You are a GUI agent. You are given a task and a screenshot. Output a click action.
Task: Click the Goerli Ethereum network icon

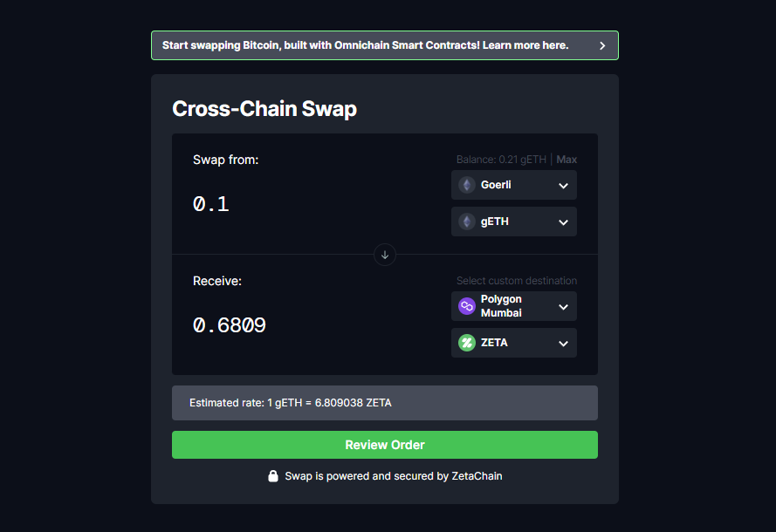pos(467,185)
